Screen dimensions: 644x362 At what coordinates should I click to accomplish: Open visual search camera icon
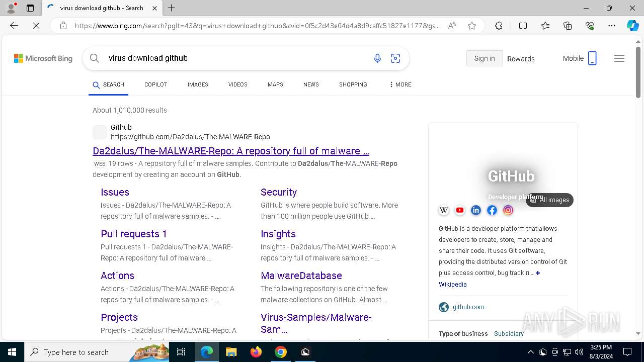pos(395,58)
